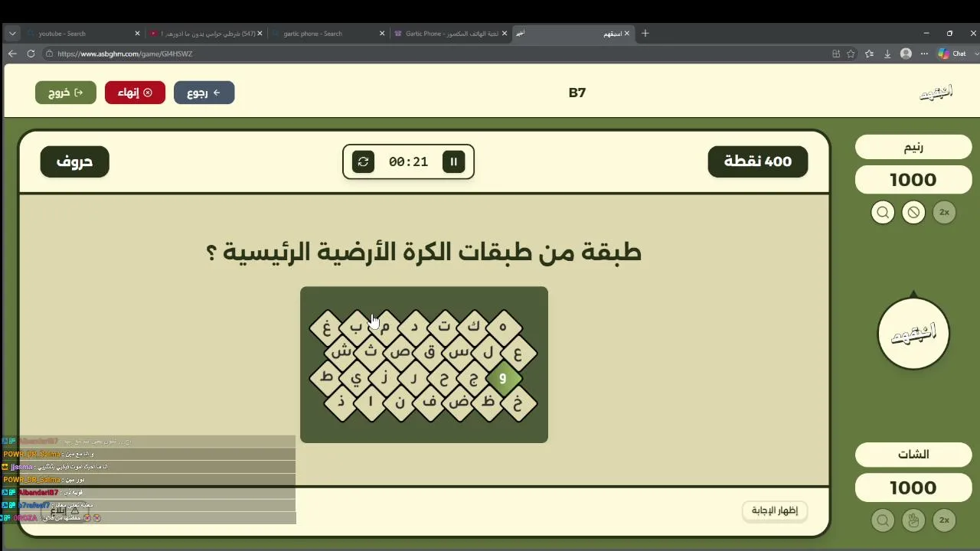This screenshot has height=551, width=980.
Task: Use block helper icon under رنيم
Action: 913,212
